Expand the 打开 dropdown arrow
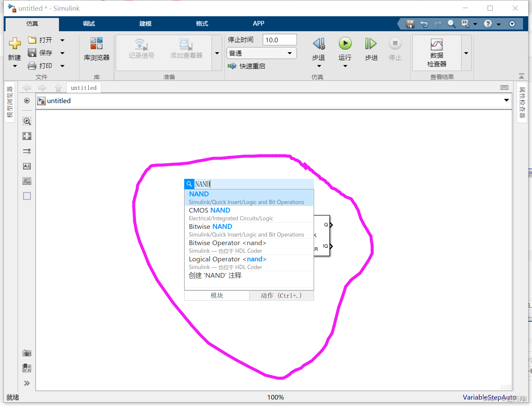Image resolution: width=532 pixels, height=406 pixels. (62, 40)
